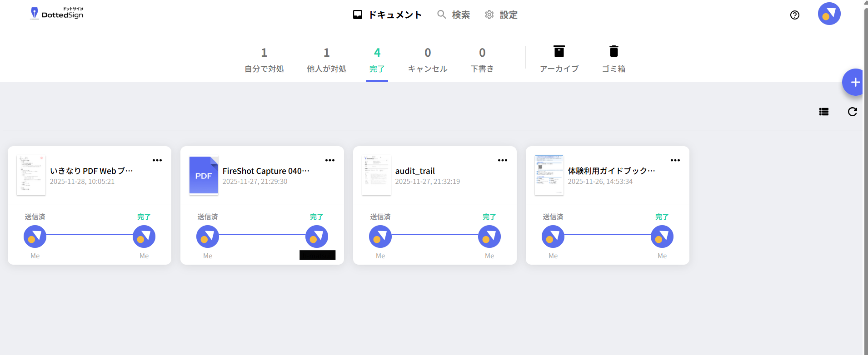Click the 完了 status label on audit_trail card
The height and width of the screenshot is (355, 868).
pos(489,217)
